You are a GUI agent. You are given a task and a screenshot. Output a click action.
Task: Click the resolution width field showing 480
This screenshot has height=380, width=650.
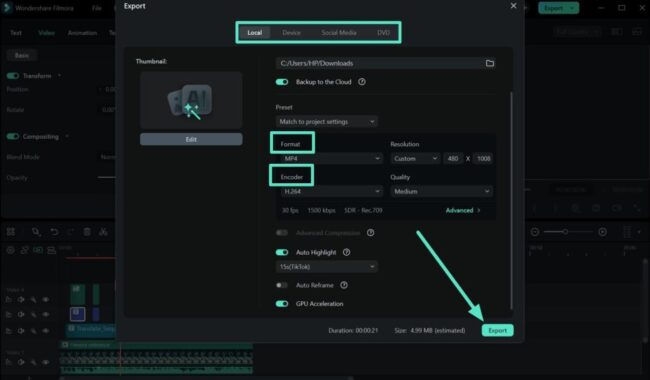(x=453, y=159)
